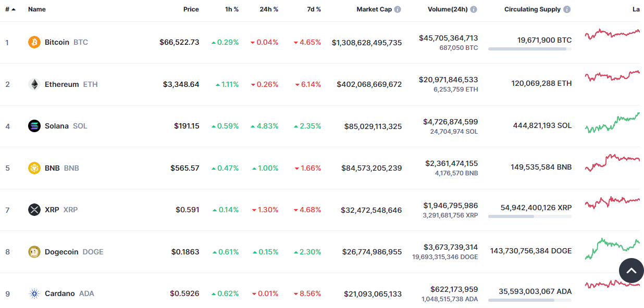644x308 pixels.
Task: Open the Solana 7-day sparkline chart
Action: point(612,124)
